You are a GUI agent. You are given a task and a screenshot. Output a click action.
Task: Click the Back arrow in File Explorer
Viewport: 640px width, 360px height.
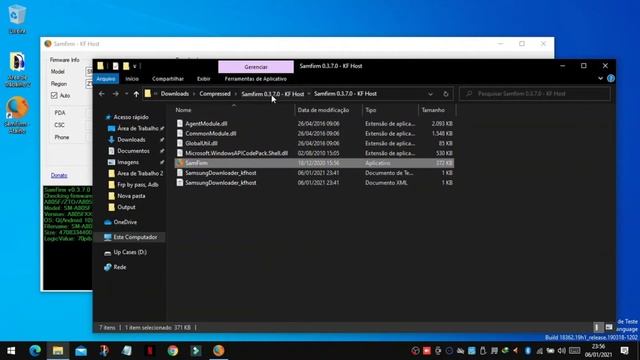(102, 94)
